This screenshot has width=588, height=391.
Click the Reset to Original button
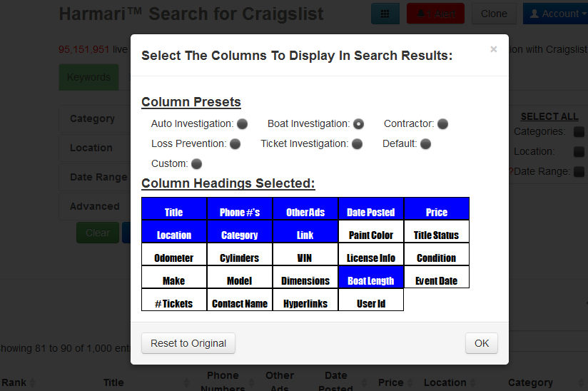click(x=188, y=343)
